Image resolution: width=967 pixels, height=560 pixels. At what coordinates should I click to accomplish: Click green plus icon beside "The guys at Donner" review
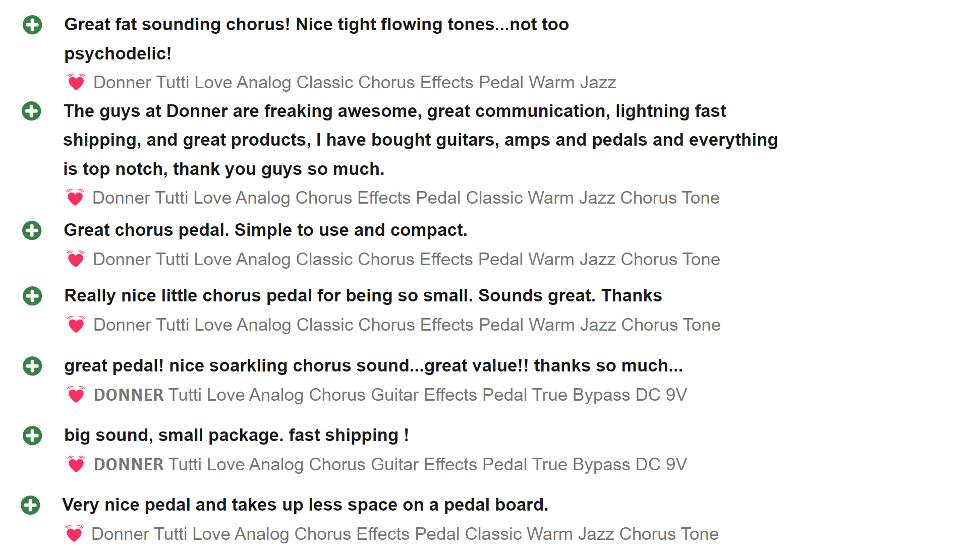pos(31,111)
